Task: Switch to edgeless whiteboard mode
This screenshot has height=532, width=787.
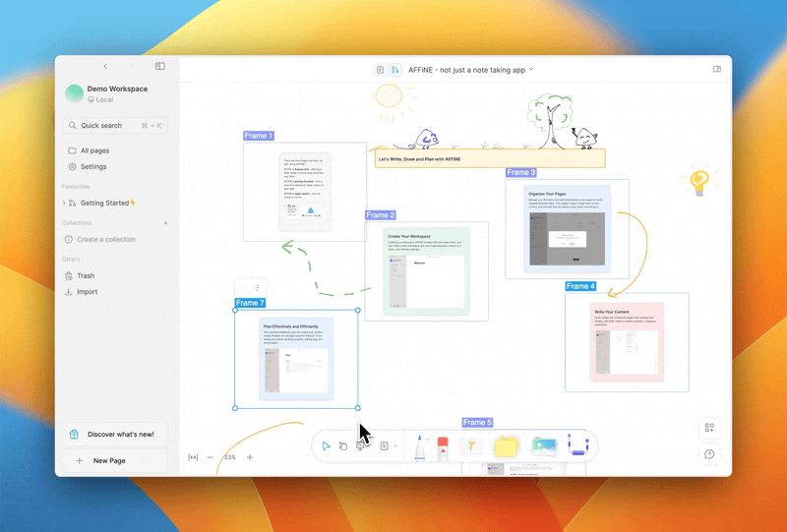Action: pos(395,70)
